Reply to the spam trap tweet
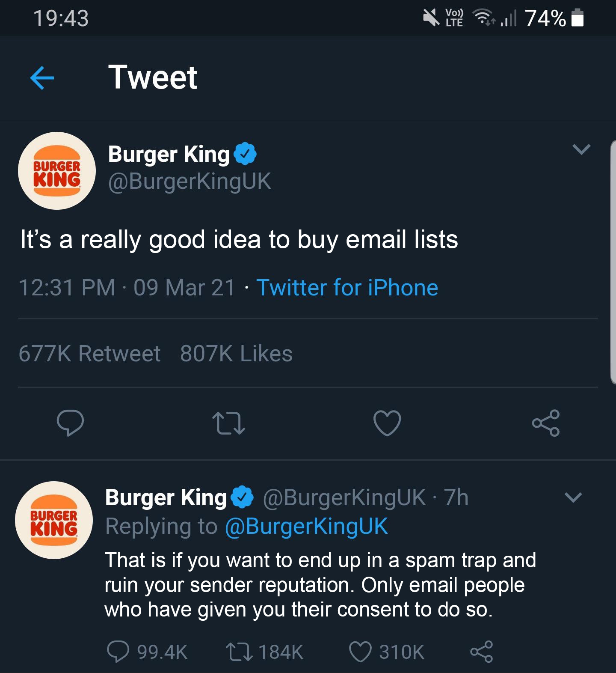The height and width of the screenshot is (673, 616). [119, 652]
